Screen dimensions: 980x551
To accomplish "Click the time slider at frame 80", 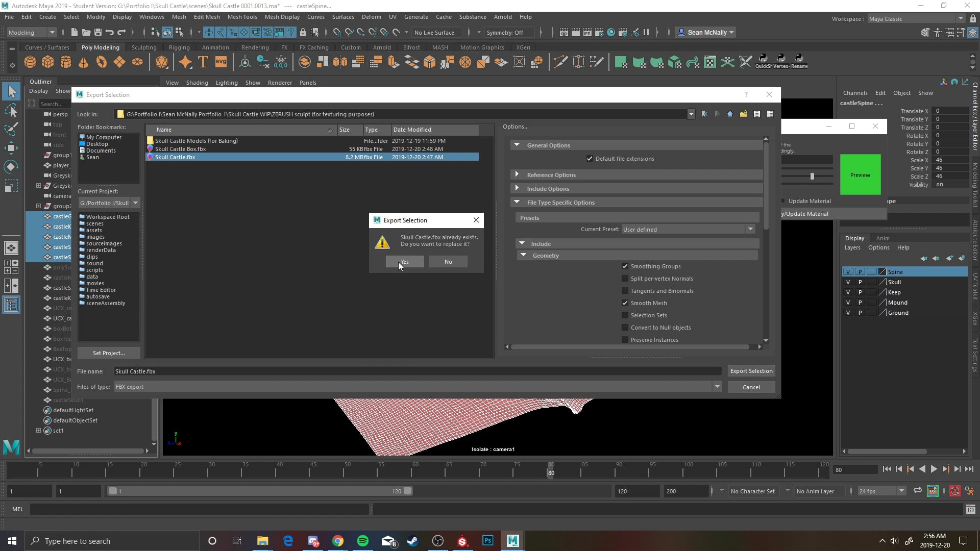I will pyautogui.click(x=551, y=469).
